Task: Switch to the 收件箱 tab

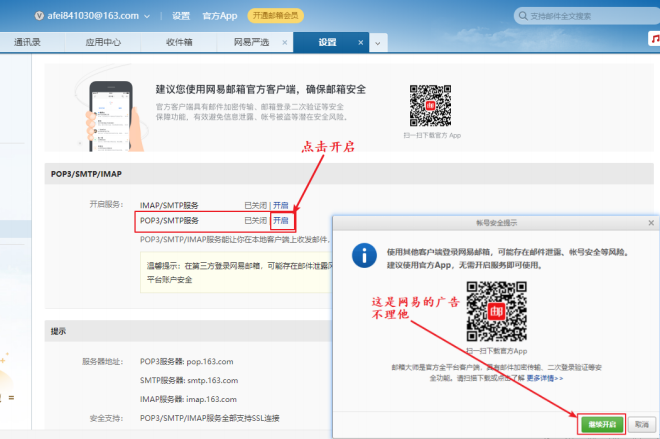Action: coord(179,43)
